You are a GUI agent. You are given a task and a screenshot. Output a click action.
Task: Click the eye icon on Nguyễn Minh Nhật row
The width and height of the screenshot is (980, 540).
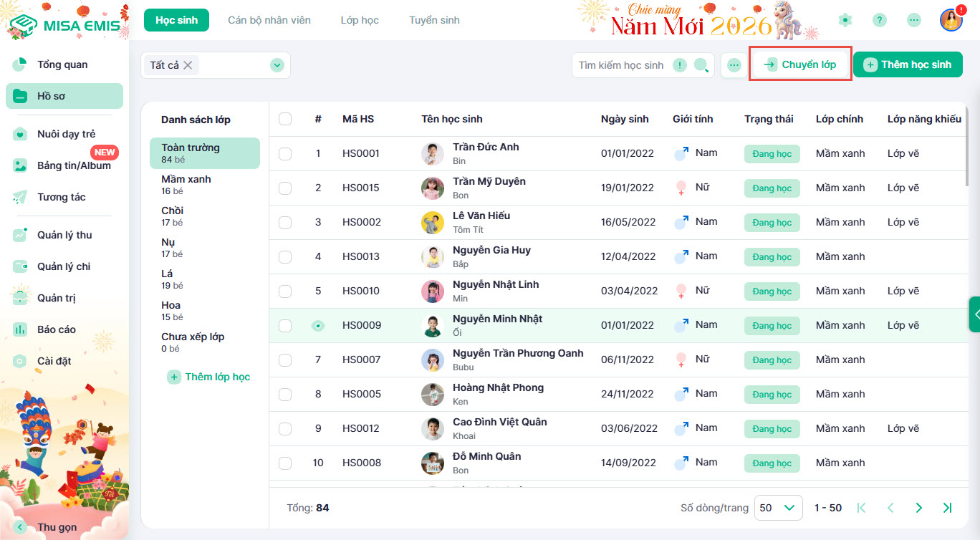318,325
